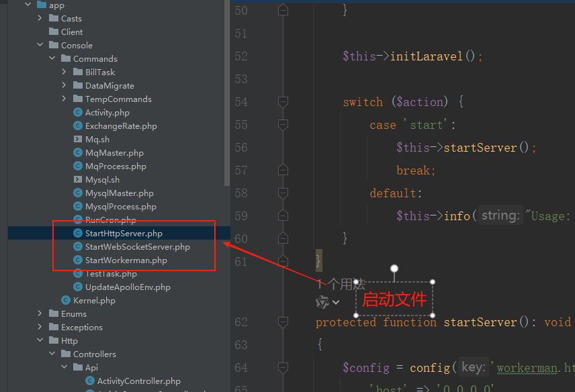Toggle fold marker on line 50
Screen dimensions: 575x392
(283, 10)
